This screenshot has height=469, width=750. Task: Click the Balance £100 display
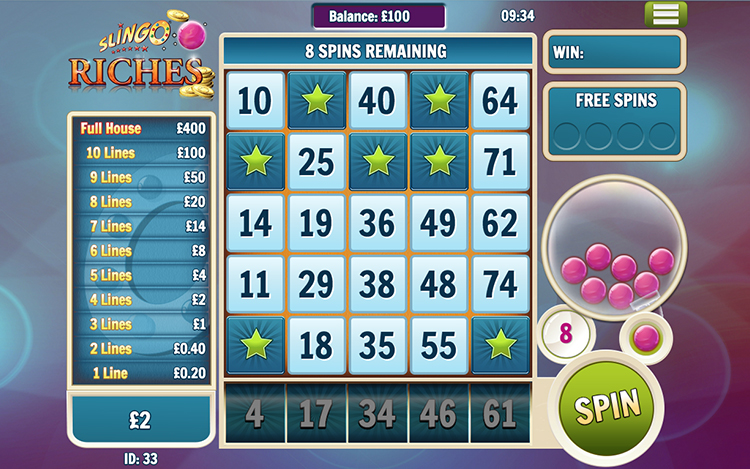(378, 16)
